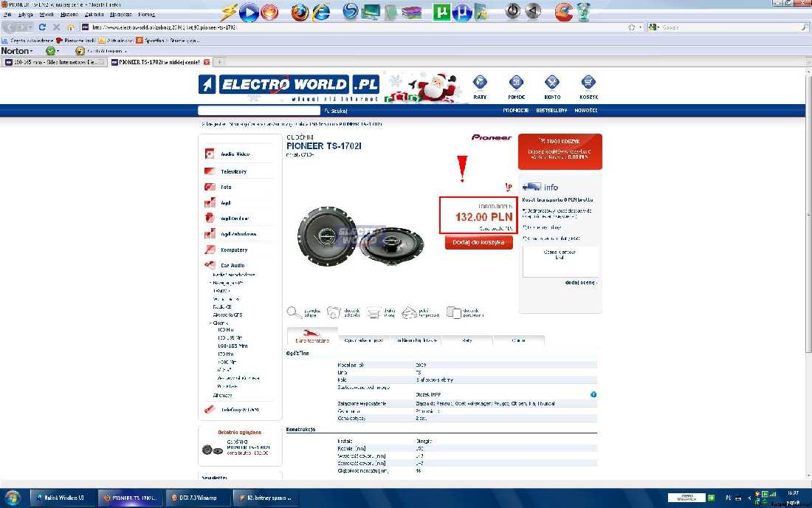Open the Foto category
Image resolution: width=812 pixels, height=508 pixels.
226,187
